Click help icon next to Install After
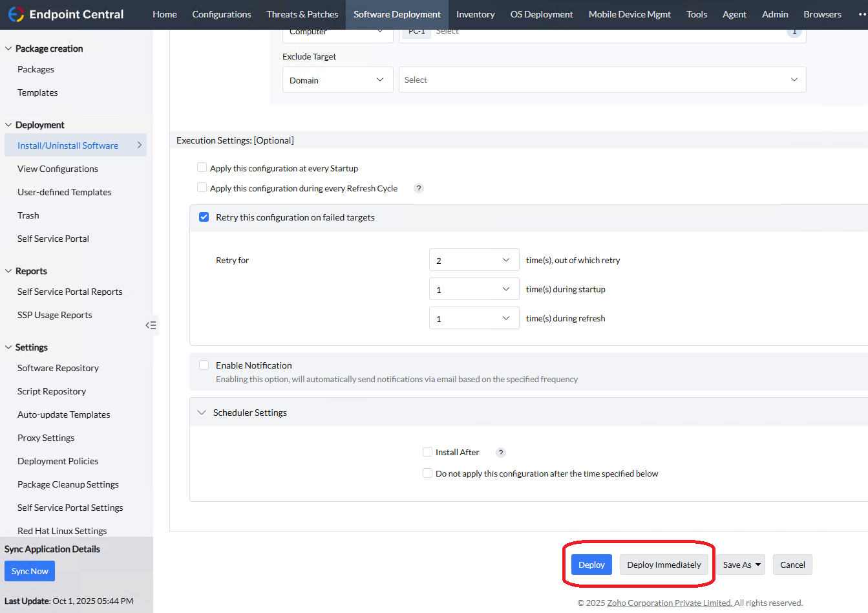 [500, 453]
